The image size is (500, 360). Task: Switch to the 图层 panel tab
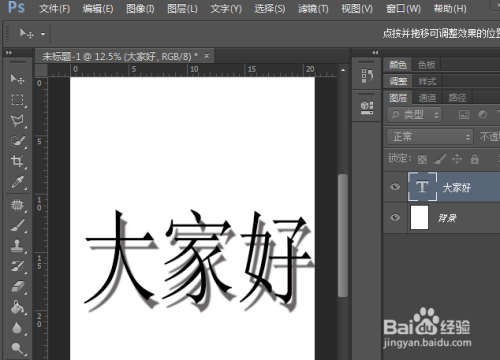click(x=398, y=98)
